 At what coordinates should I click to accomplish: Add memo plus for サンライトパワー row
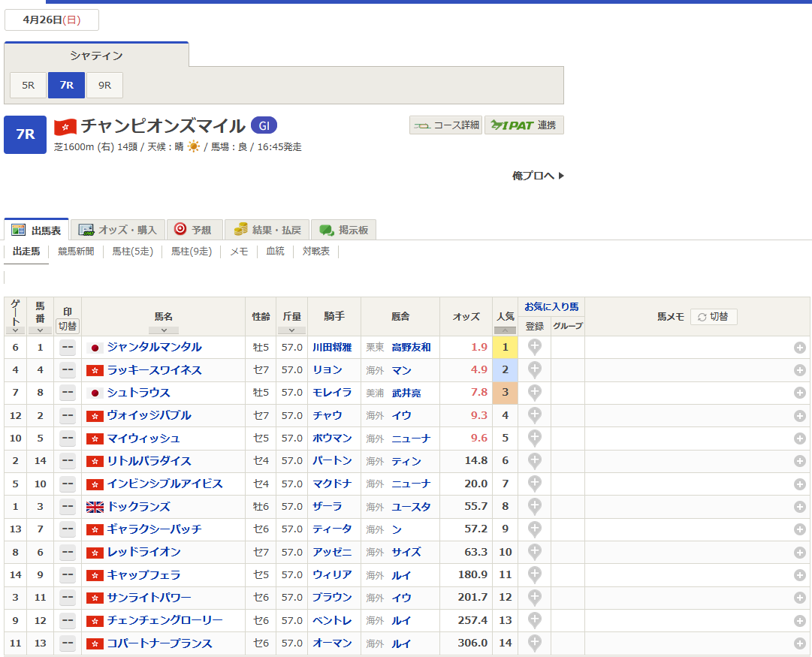coord(799,598)
